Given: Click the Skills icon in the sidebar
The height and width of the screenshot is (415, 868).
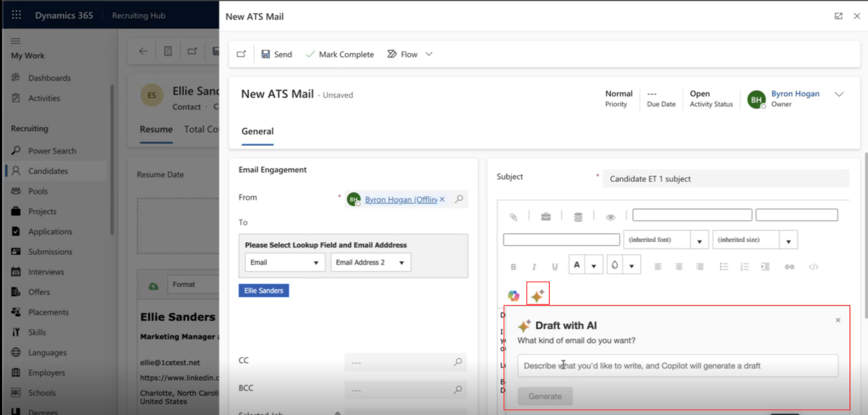Looking at the screenshot, I should (x=16, y=332).
